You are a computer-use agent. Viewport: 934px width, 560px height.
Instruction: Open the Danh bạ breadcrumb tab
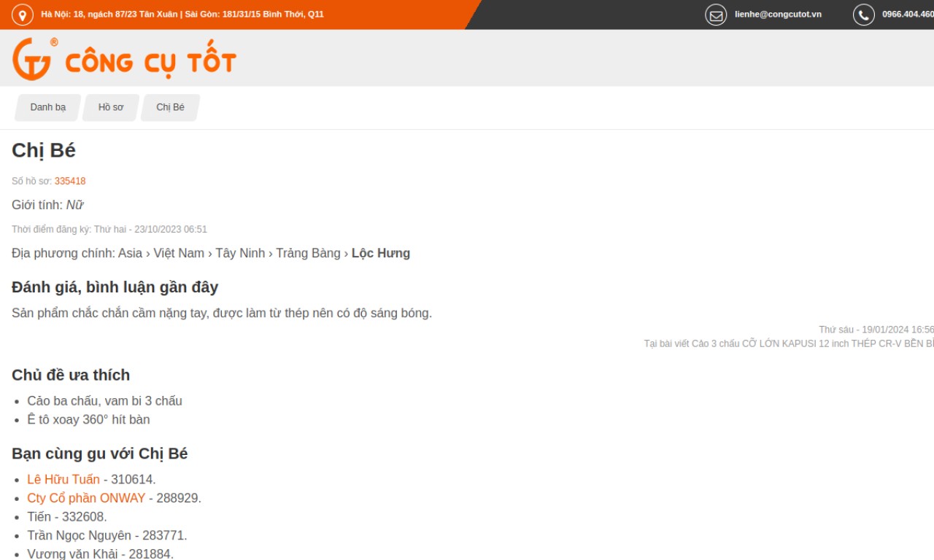48,107
